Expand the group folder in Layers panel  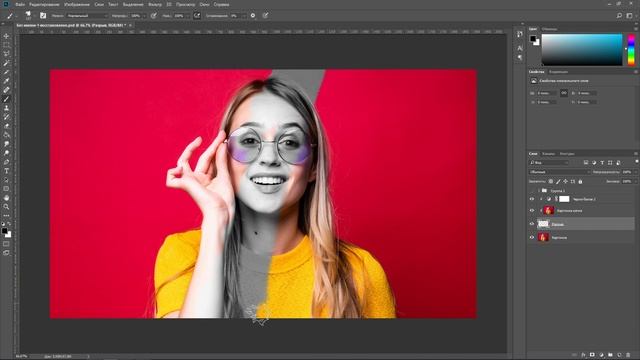point(539,191)
